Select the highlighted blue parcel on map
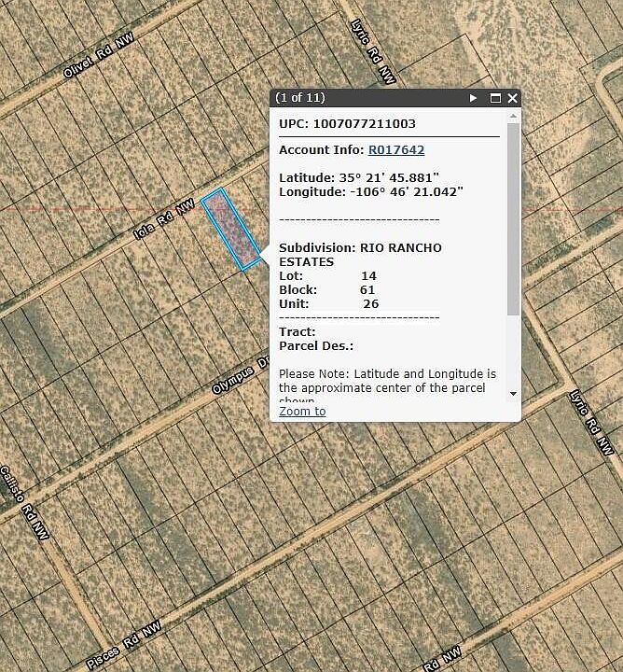 230,229
